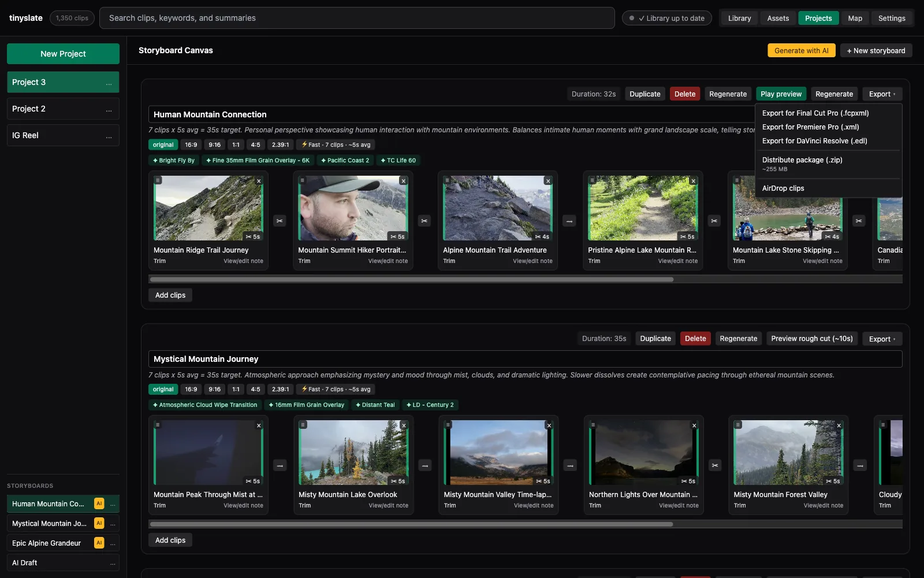Click the cut transition icon after Mountain Ridge Trail Journey
Image resolution: width=924 pixels, height=578 pixels.
tap(280, 221)
